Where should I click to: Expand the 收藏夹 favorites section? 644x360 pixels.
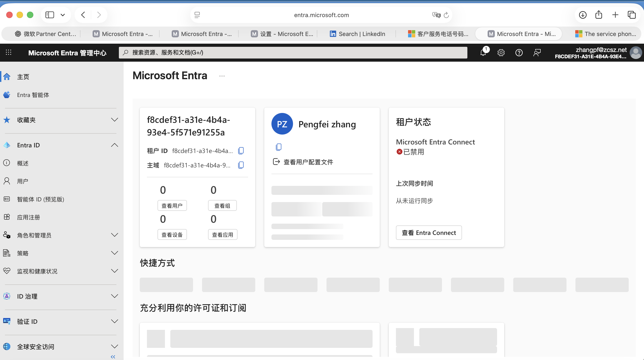point(114,120)
